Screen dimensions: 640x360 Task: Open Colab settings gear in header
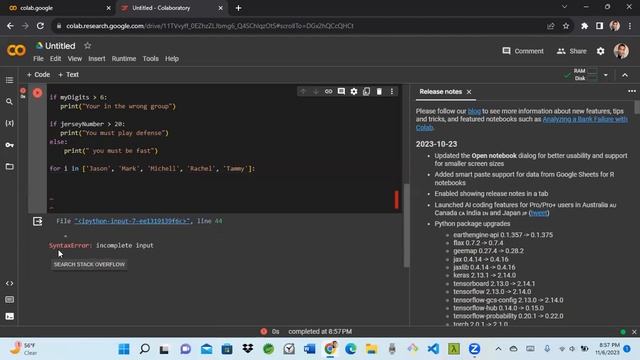[600, 51]
